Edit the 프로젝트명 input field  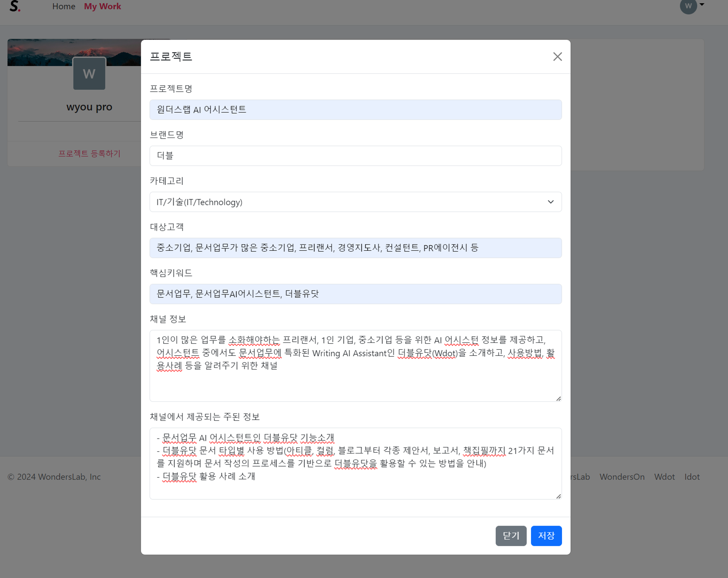(x=355, y=110)
